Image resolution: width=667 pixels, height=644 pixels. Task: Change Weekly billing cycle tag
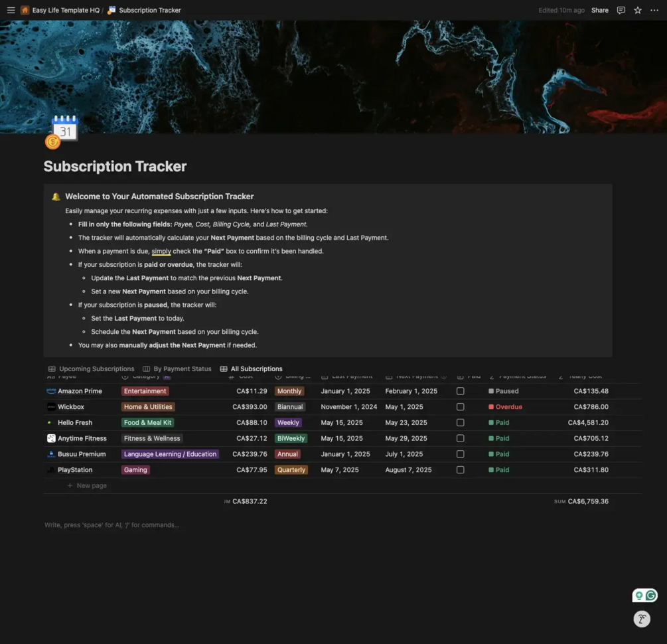288,423
